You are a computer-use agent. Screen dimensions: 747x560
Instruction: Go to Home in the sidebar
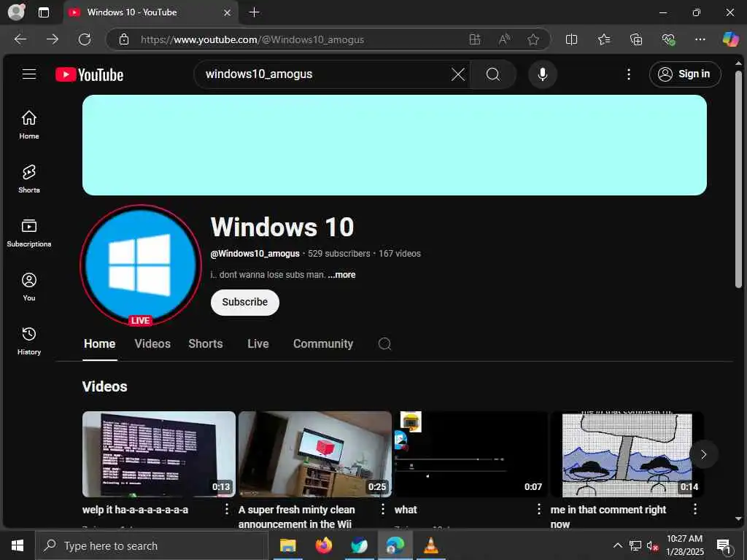point(29,125)
